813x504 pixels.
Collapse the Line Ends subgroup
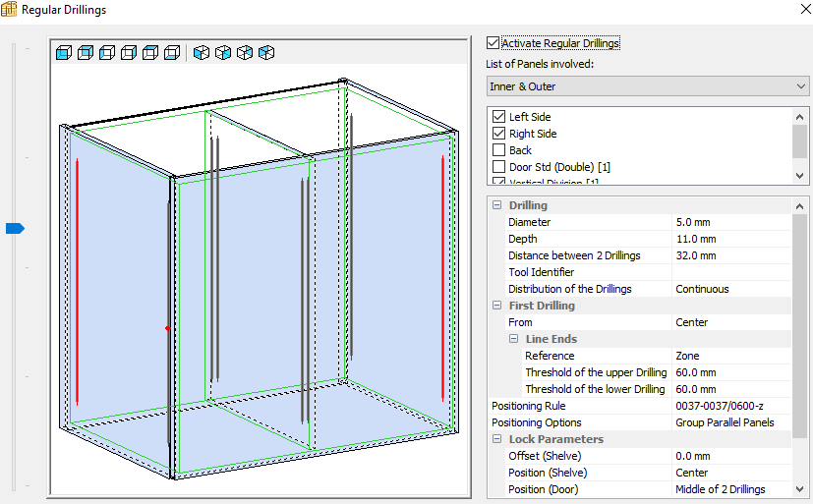pos(513,339)
